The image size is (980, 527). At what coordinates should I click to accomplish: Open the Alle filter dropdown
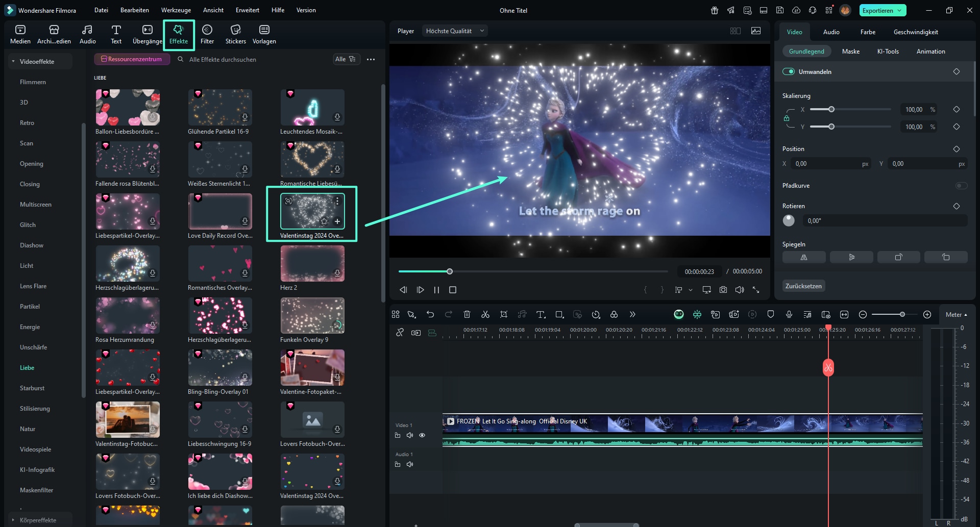(346, 59)
